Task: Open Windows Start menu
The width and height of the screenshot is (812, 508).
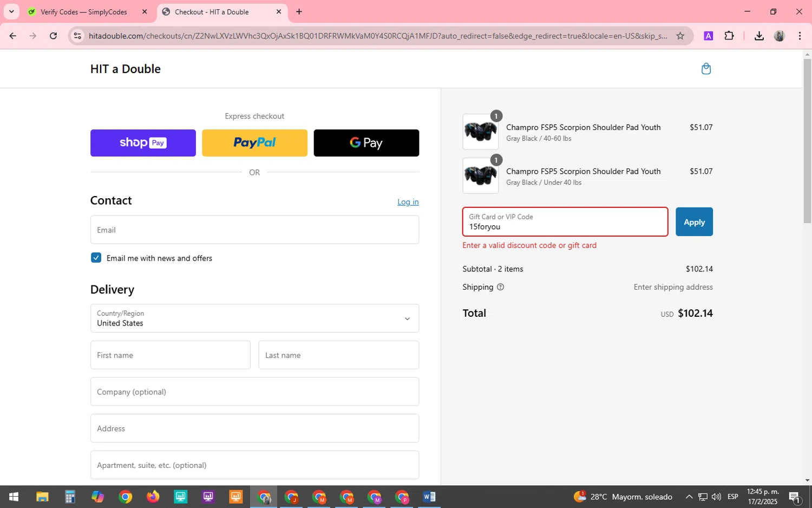Action: (14, 497)
